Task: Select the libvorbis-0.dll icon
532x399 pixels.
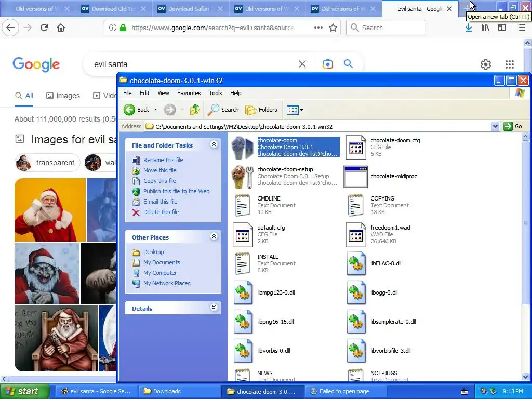Action: [243, 351]
